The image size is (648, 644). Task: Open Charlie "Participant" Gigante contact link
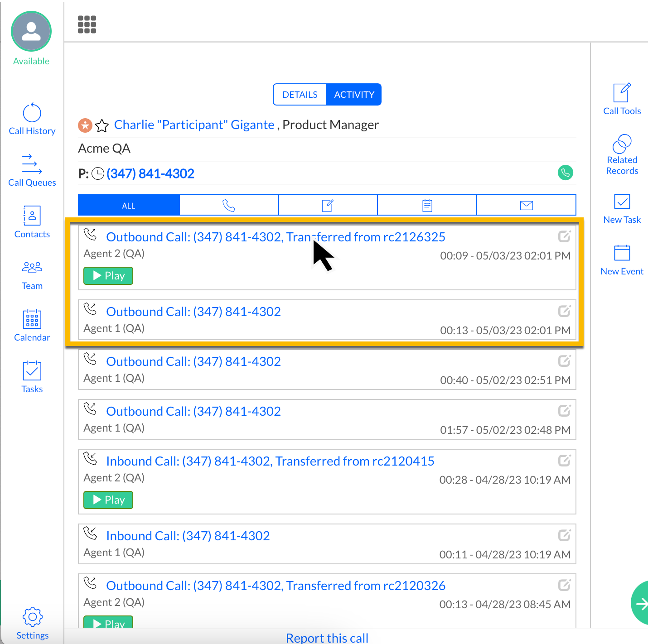[x=194, y=125]
